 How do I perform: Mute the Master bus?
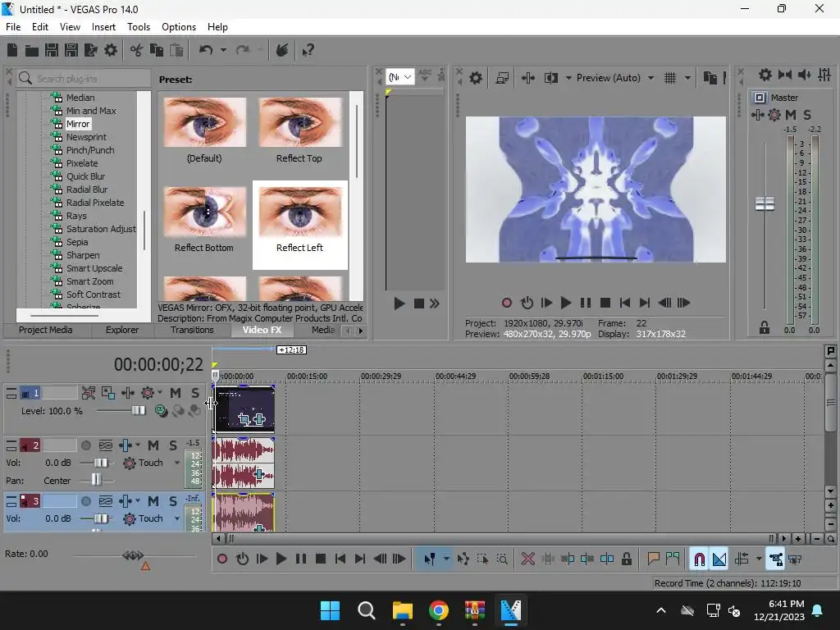pos(791,115)
